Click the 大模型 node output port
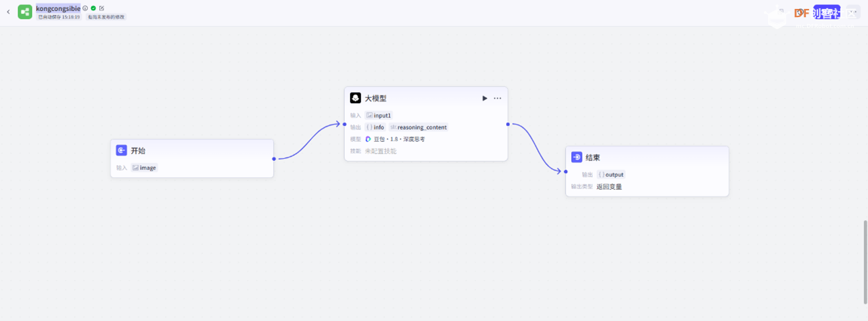 point(508,124)
